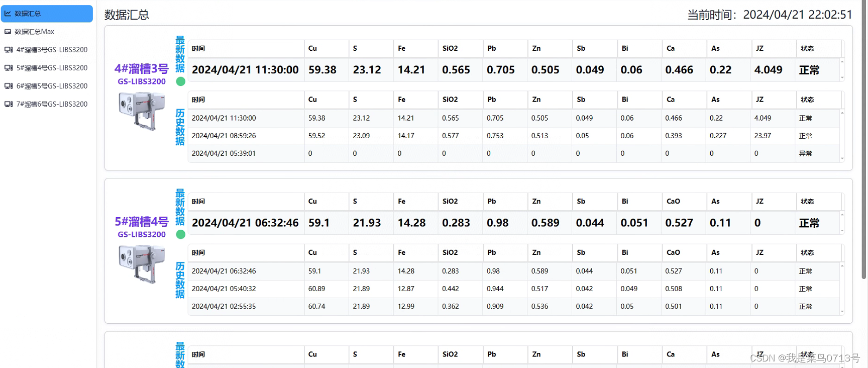This screenshot has height=368, width=868.
Task: Click 状态 header in 4#溜槽3号 latest table
Action: tap(807, 48)
